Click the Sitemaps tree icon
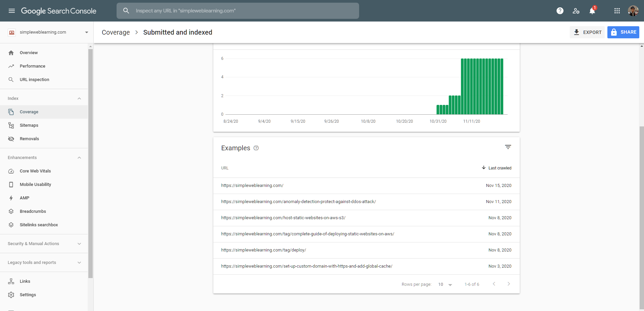The height and width of the screenshot is (311, 644). point(11,125)
